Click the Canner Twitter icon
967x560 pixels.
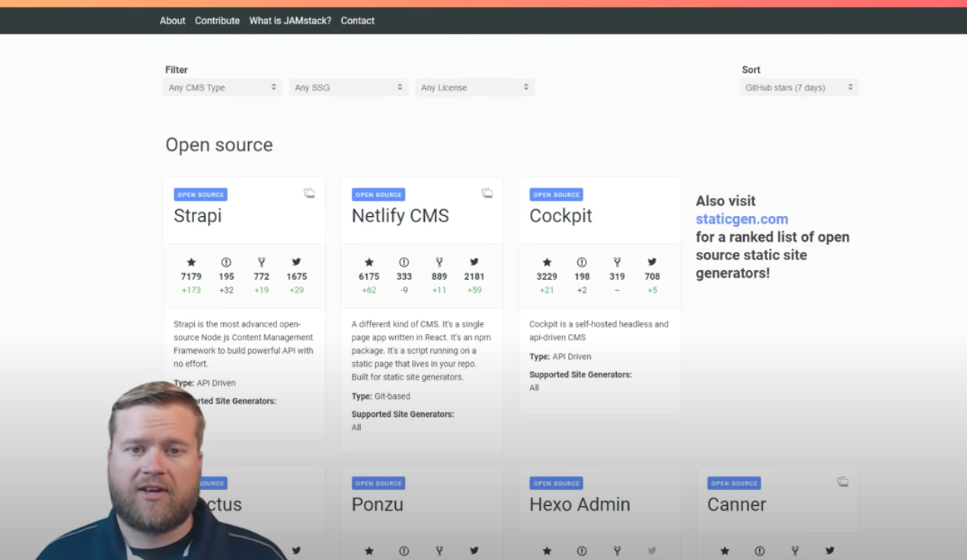click(830, 551)
